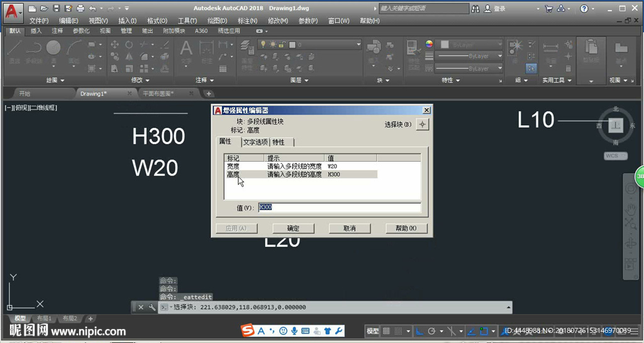Toggle object snap square icon in status bar

[484, 331]
